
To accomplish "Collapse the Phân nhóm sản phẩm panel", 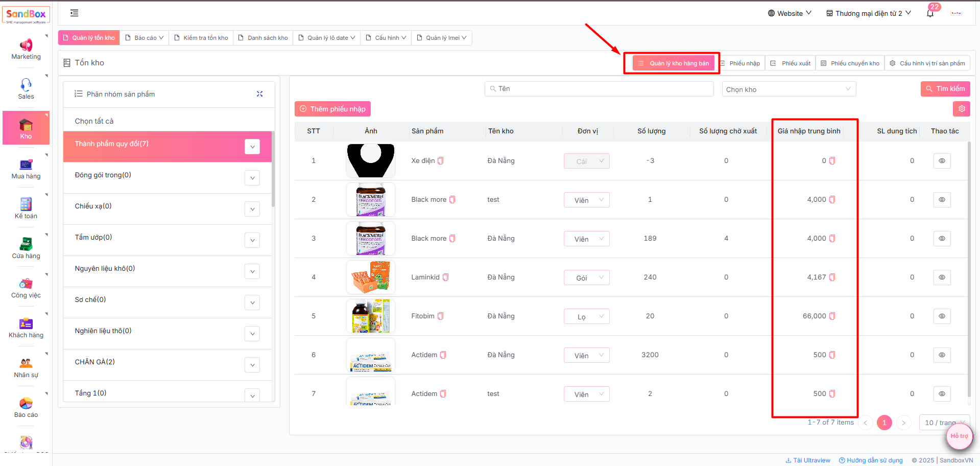I will [259, 94].
